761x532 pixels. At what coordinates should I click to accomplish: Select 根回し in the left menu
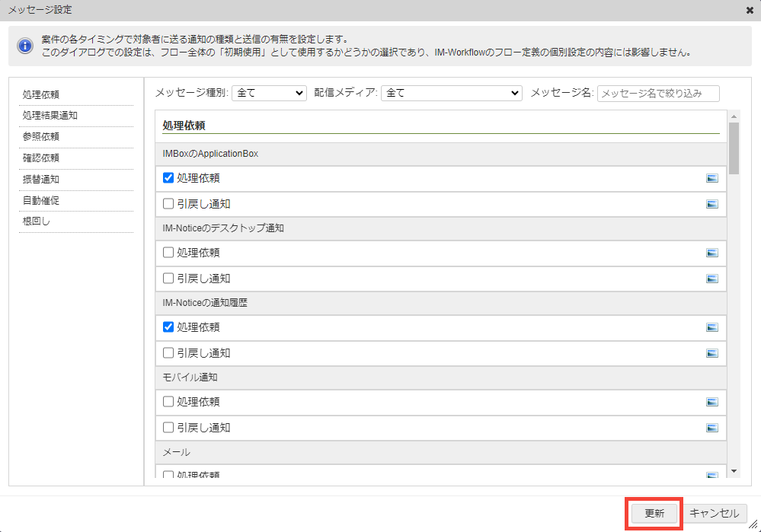(37, 221)
